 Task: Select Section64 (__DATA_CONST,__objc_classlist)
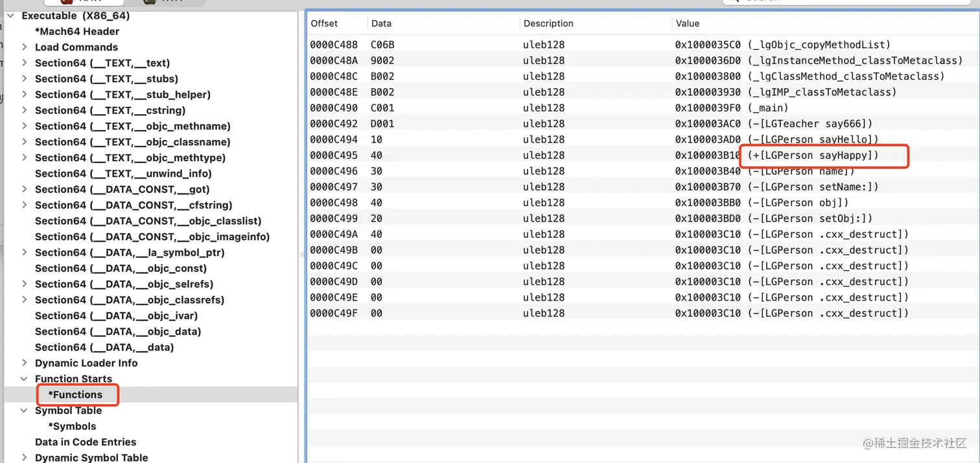point(148,221)
